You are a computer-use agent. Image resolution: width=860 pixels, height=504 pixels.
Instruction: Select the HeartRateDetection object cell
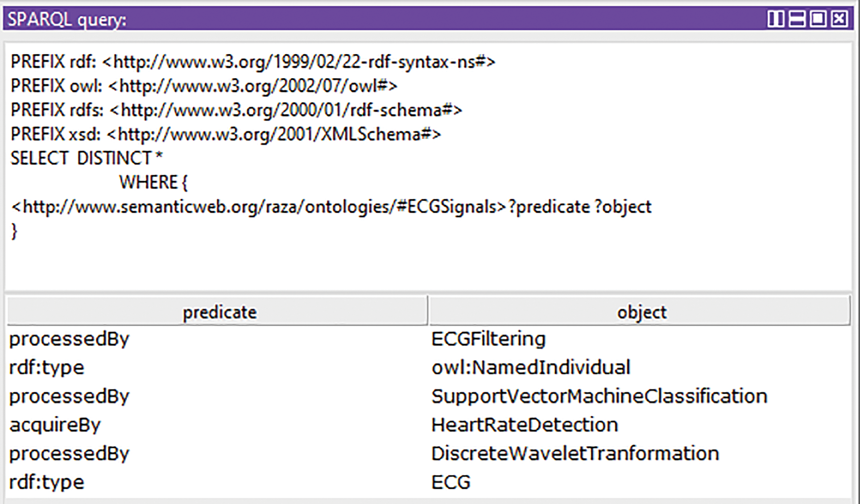point(525,425)
